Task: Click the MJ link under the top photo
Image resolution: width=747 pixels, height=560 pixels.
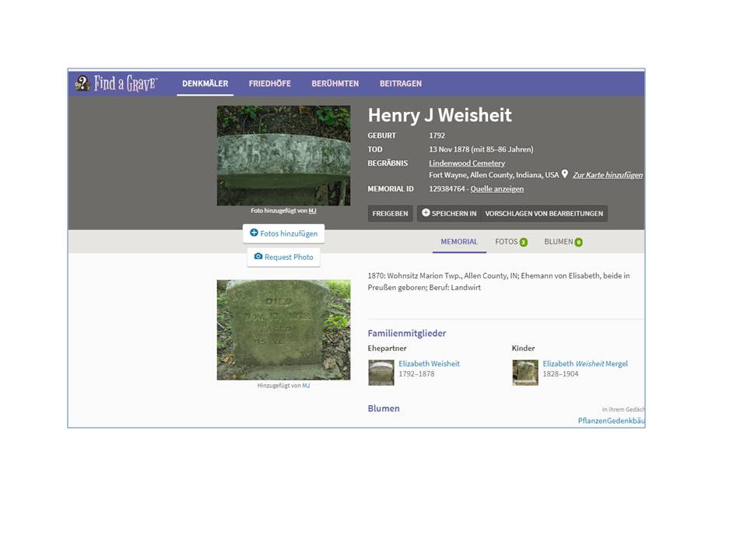Action: pyautogui.click(x=312, y=211)
